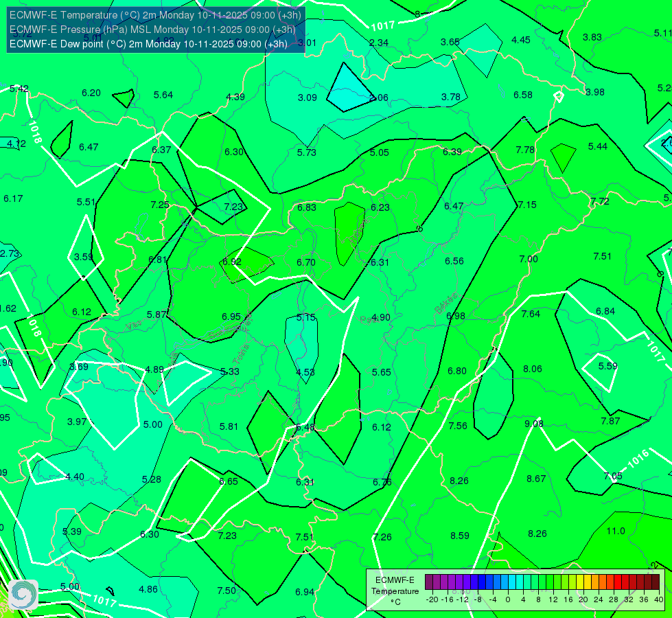The height and width of the screenshot is (618, 672).
Task: Click the 6.83 temperature value
Action: [307, 207]
